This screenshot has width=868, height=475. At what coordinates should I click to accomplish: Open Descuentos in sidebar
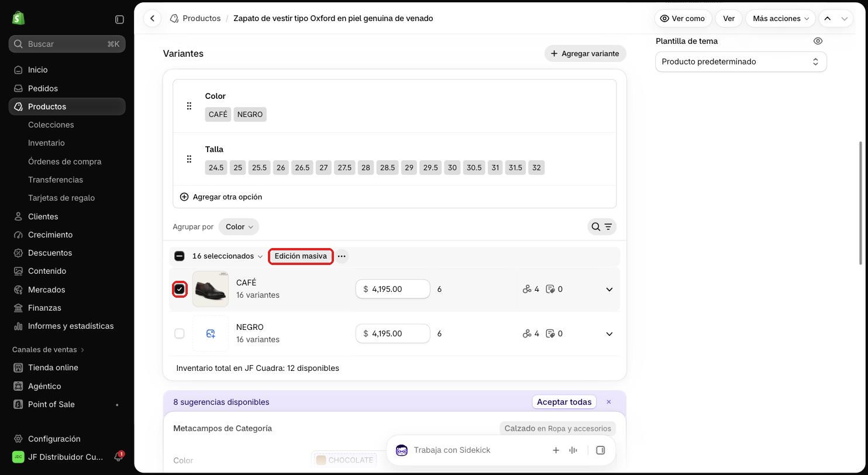pyautogui.click(x=50, y=253)
